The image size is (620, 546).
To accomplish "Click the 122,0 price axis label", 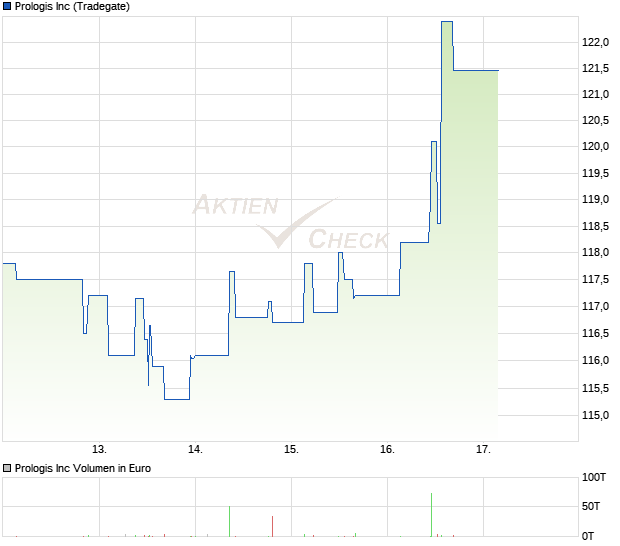I will pyautogui.click(x=595, y=42).
